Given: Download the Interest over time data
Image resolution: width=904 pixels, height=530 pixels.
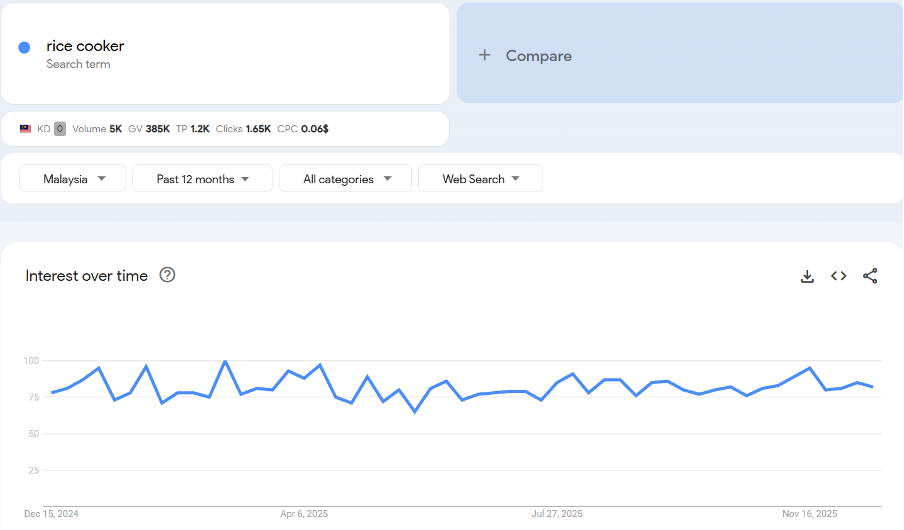Looking at the screenshot, I should 807,276.
